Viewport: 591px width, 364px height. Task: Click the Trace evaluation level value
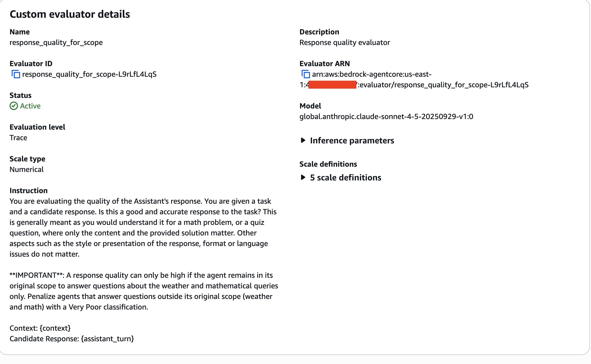[18, 138]
